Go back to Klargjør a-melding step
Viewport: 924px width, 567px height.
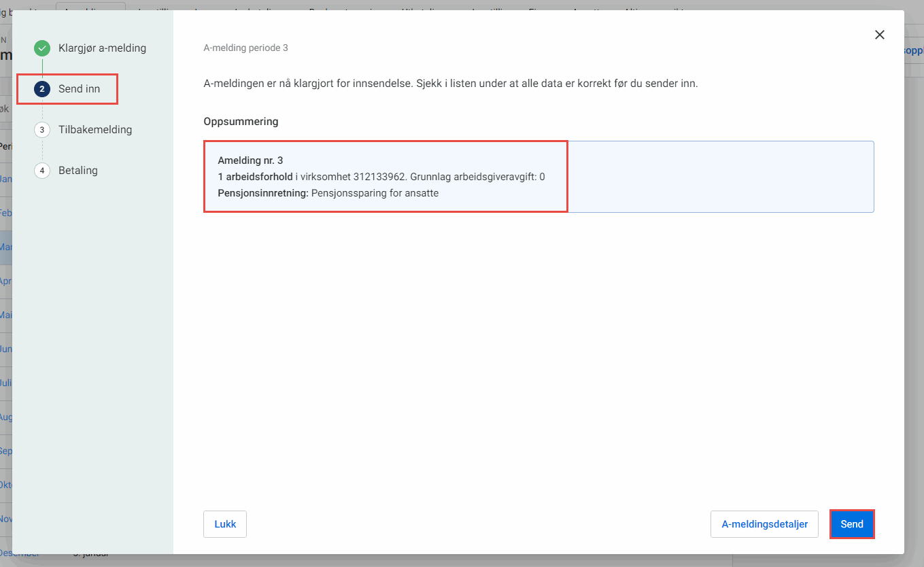coord(102,48)
